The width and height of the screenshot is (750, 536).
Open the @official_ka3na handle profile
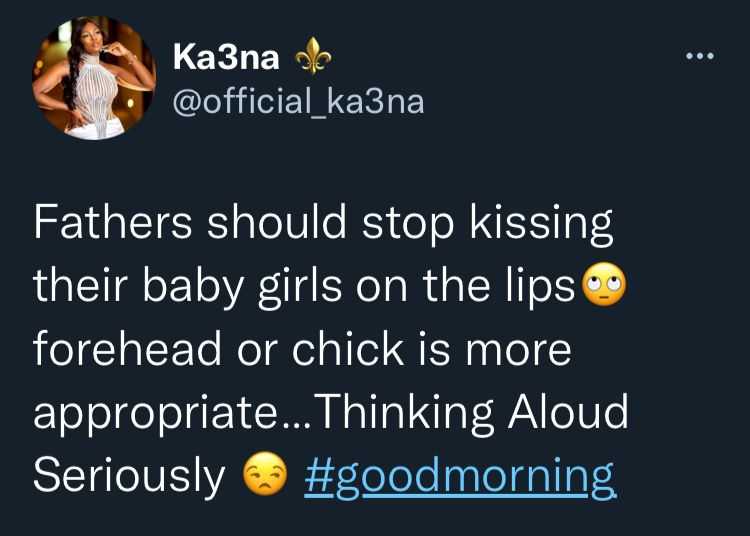[298, 102]
